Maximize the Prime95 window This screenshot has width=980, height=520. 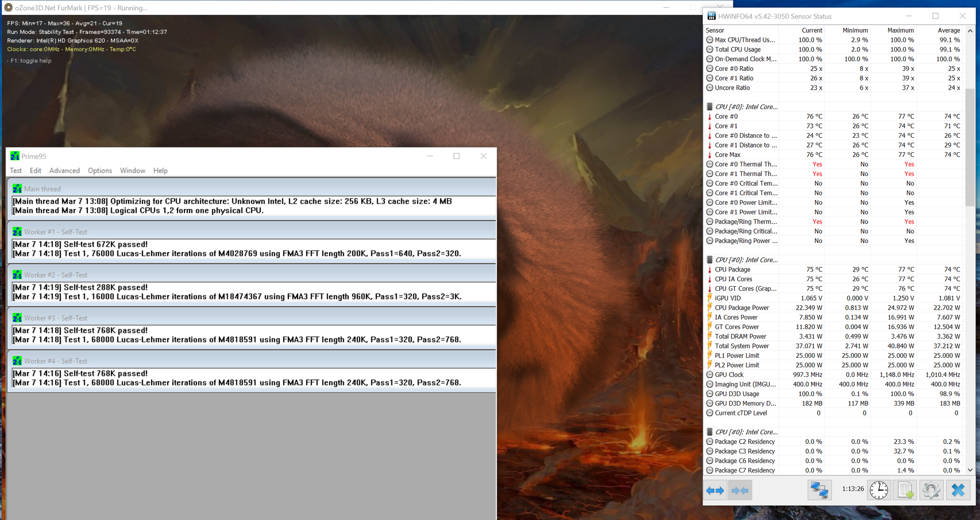point(456,156)
